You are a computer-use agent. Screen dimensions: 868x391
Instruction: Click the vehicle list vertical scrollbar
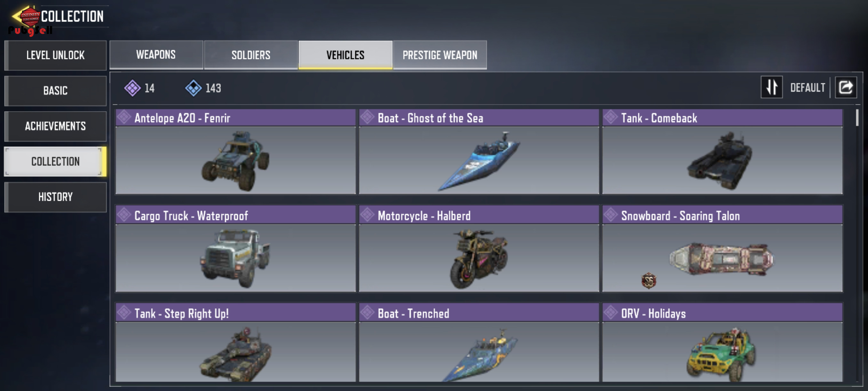857,246
